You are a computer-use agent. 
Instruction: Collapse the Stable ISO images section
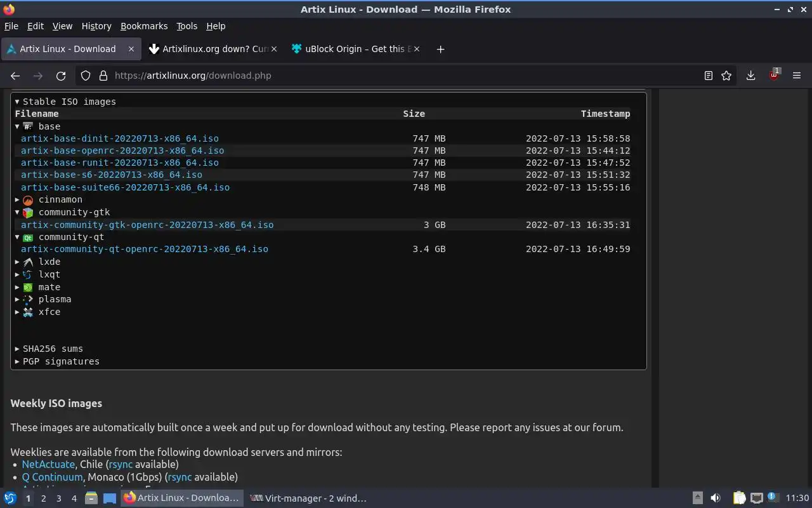(65, 102)
